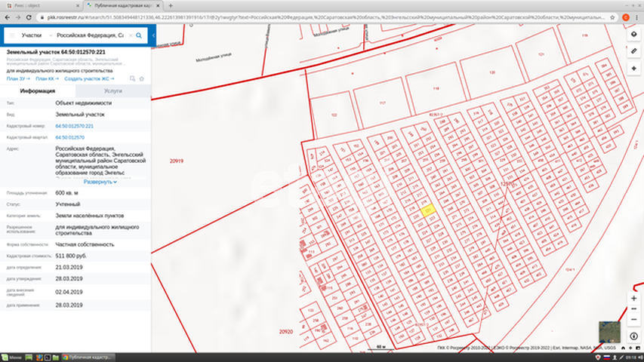Switch basemap using satellite thumbnail
The image size is (644, 362).
609,330
